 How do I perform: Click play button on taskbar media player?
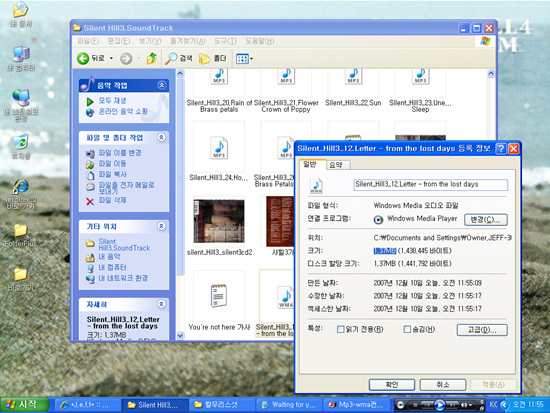(x=440, y=405)
